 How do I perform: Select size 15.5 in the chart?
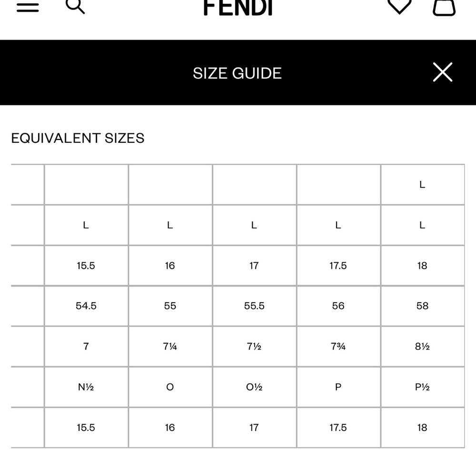coord(86,266)
